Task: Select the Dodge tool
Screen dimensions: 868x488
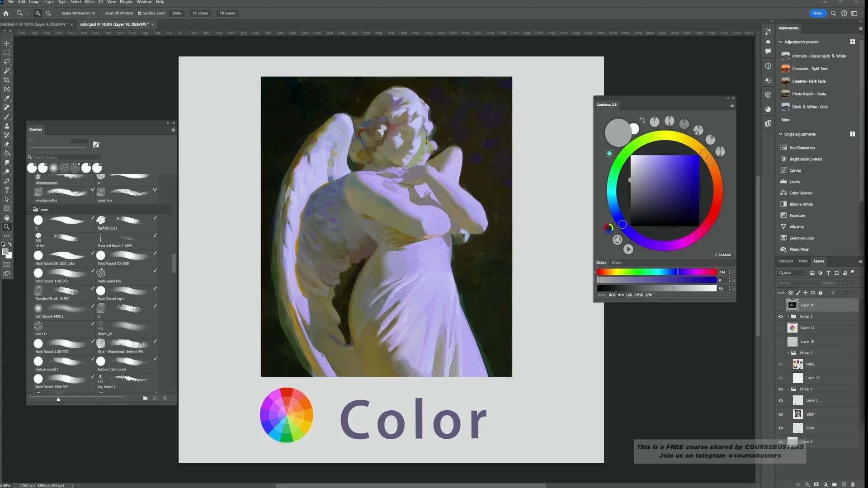Action: [7, 172]
